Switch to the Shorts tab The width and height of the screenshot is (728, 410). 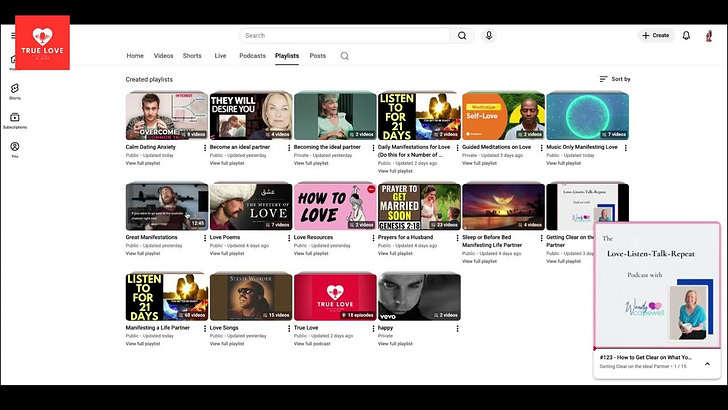click(192, 56)
